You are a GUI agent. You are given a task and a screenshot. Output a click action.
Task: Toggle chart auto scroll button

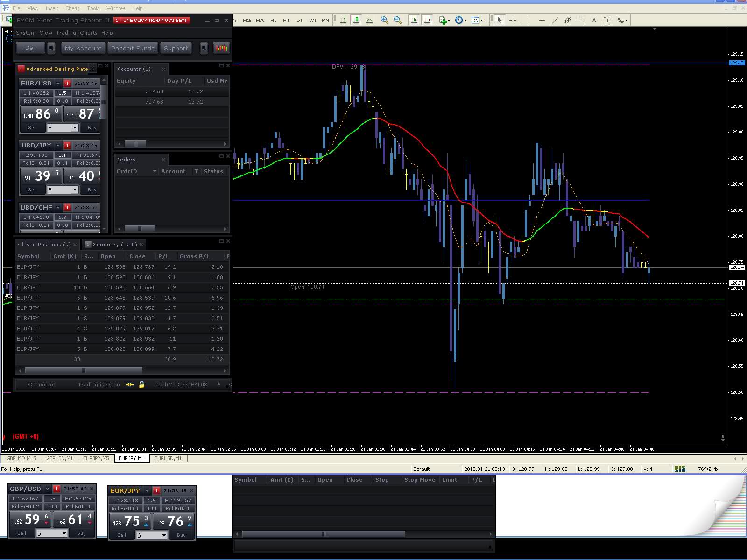[x=414, y=20]
